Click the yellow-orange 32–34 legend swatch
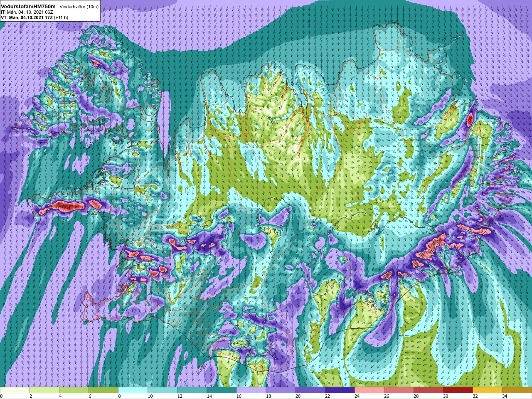 (487, 390)
